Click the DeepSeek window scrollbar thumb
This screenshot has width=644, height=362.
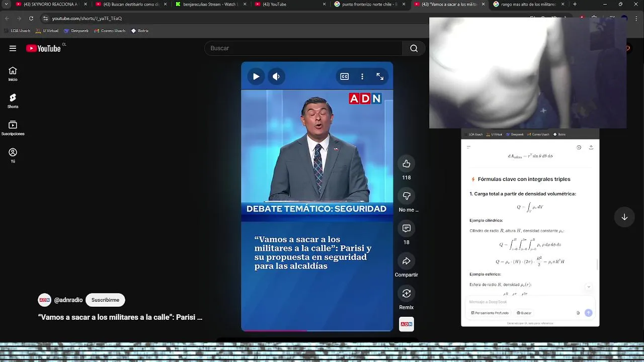point(597,264)
